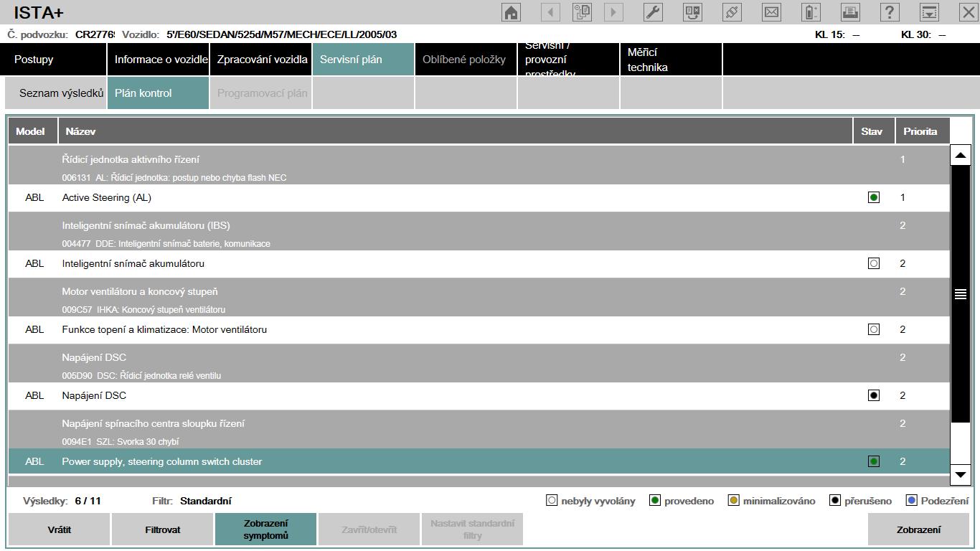Switch to Informace o vozidle tab

[x=161, y=60]
